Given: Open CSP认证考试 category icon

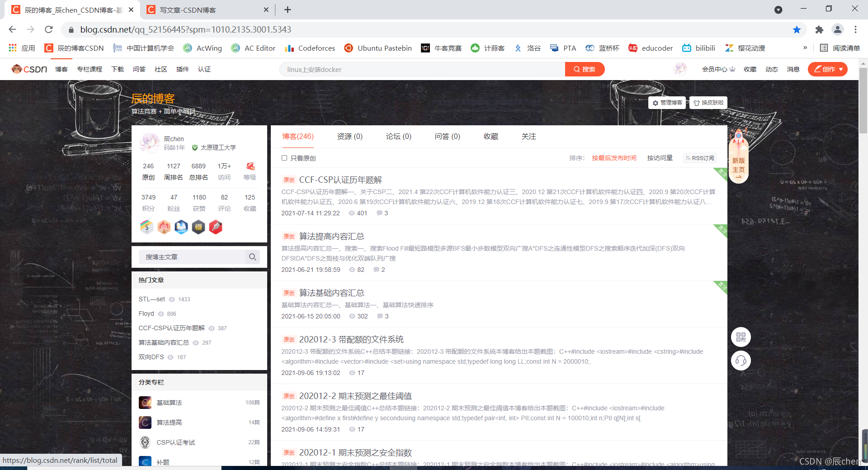Looking at the screenshot, I should pos(145,442).
